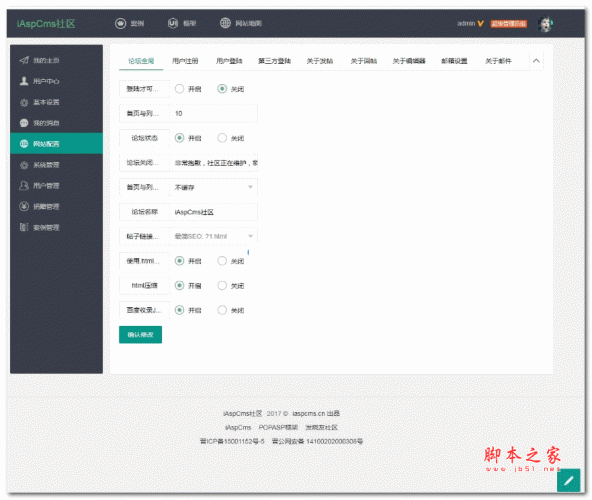Open the 基本设置 gear item in sidebar
This screenshot has width=592, height=500.
tap(56, 102)
